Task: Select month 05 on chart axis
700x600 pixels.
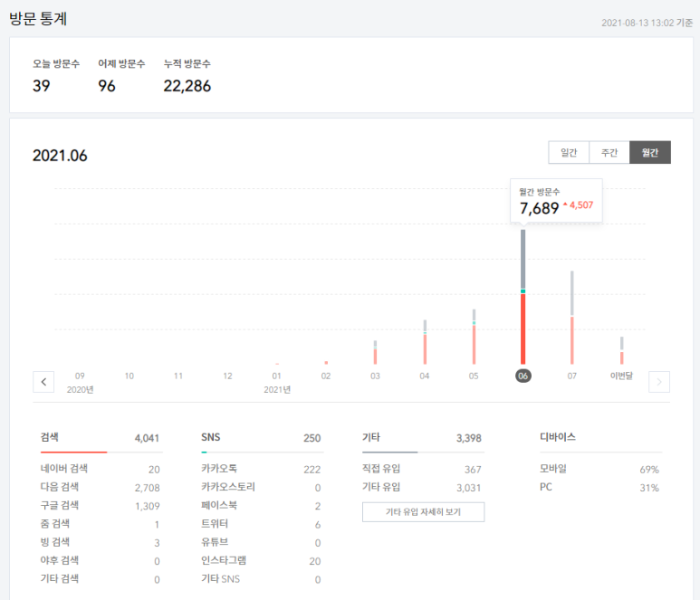Action: pos(474,376)
